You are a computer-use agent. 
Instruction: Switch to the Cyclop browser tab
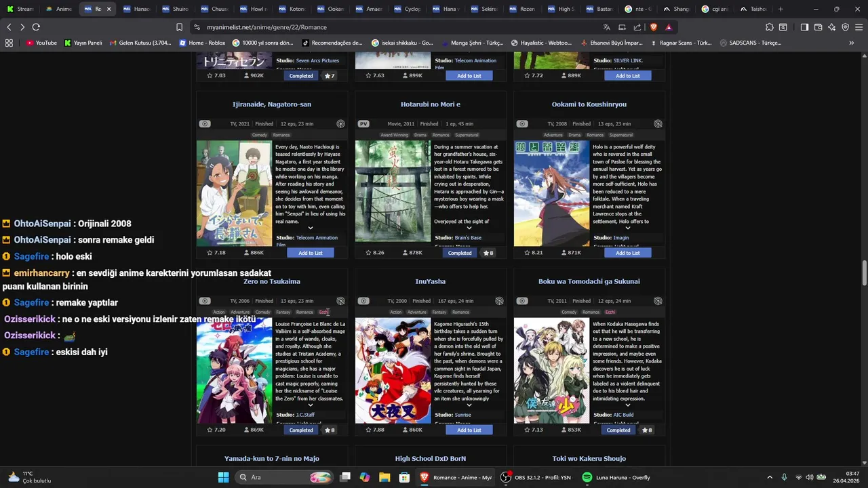(x=408, y=9)
